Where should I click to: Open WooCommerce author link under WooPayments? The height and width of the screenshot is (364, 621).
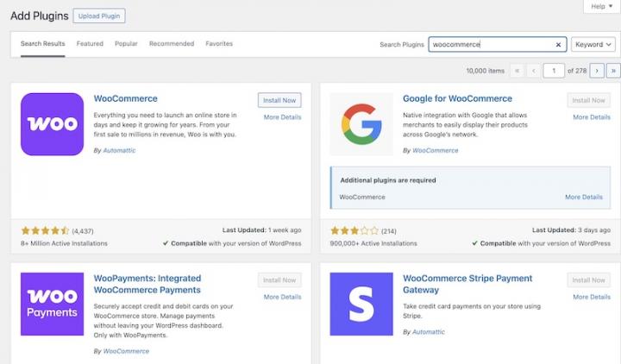126,351
